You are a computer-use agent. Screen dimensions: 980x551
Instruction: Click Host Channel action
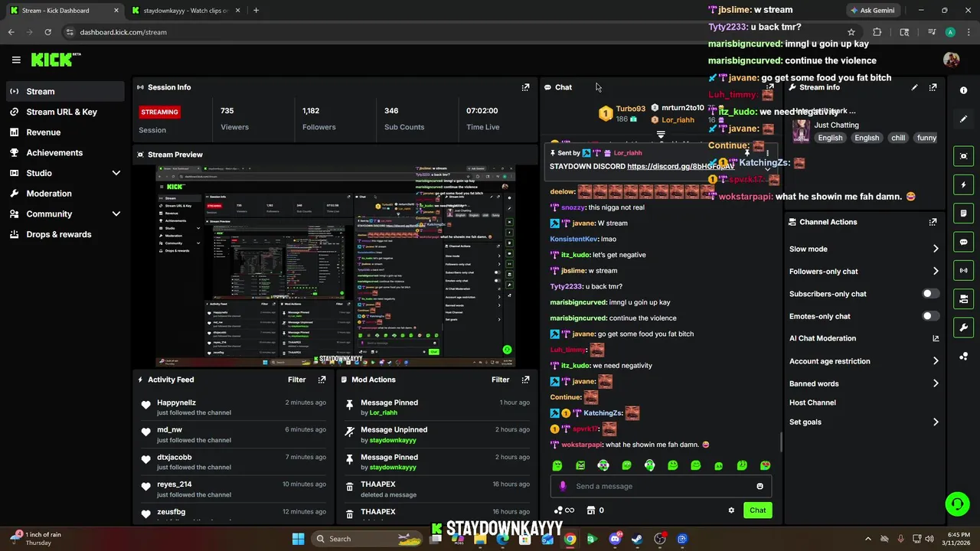[812, 403]
